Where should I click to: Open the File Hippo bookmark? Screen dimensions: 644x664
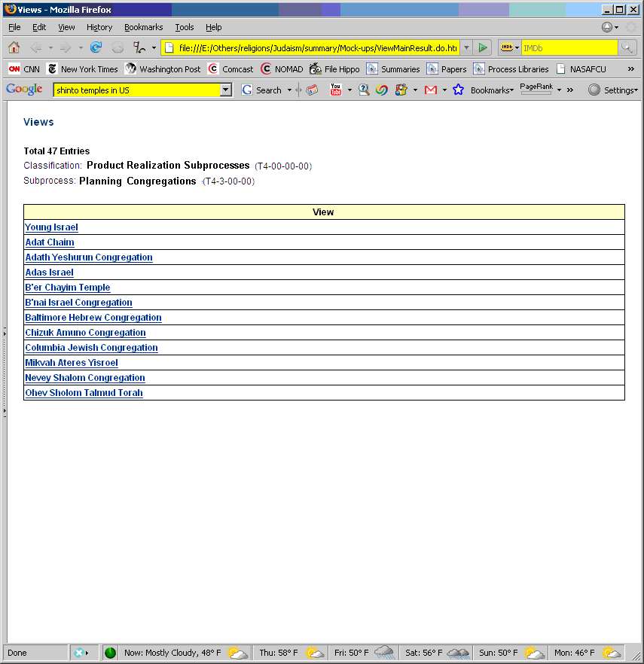coord(334,69)
